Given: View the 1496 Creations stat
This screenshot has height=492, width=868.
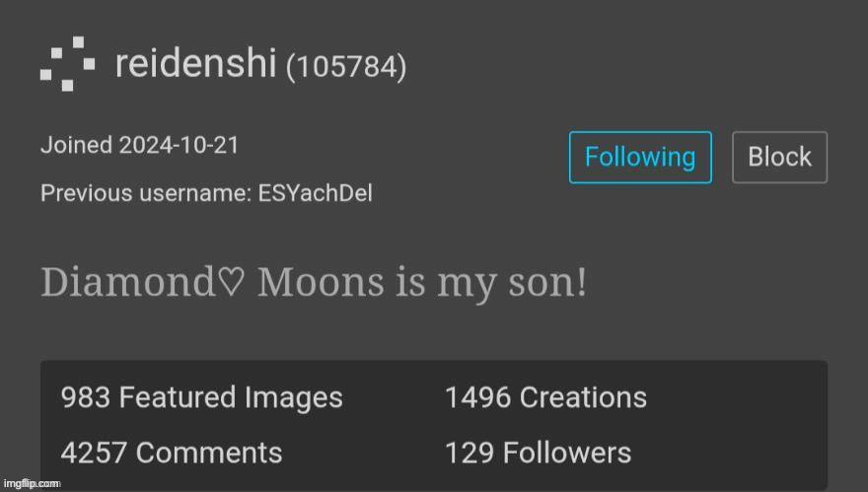Looking at the screenshot, I should (545, 397).
